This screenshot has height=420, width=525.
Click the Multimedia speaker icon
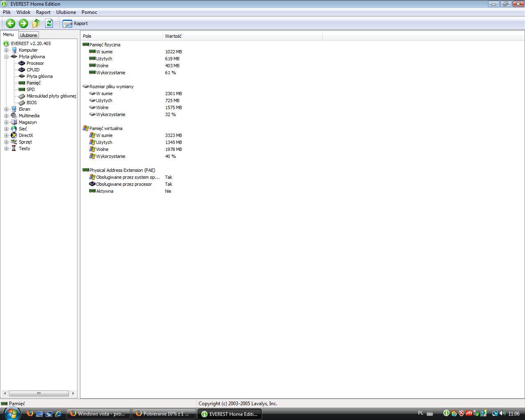coord(14,116)
